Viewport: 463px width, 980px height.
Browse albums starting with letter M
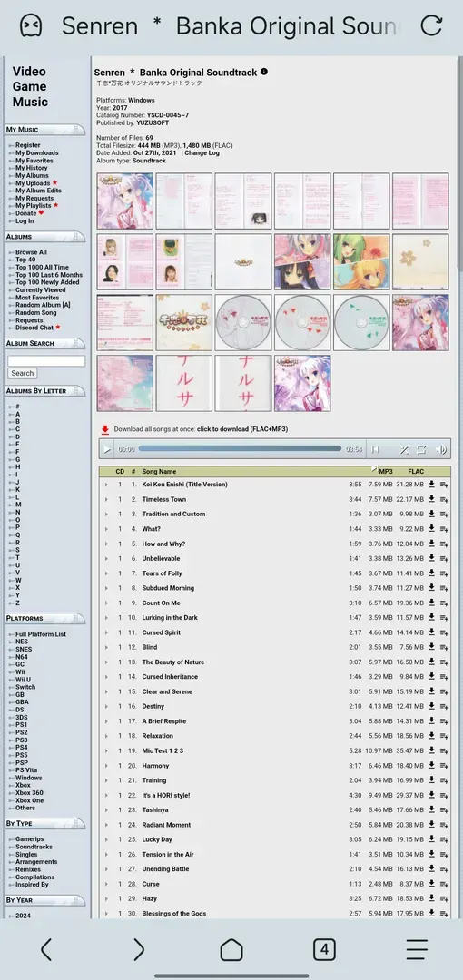pos(18,505)
